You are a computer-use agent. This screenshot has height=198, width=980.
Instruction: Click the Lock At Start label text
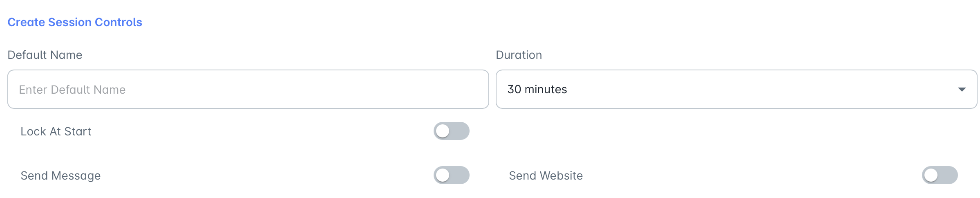pos(56,131)
